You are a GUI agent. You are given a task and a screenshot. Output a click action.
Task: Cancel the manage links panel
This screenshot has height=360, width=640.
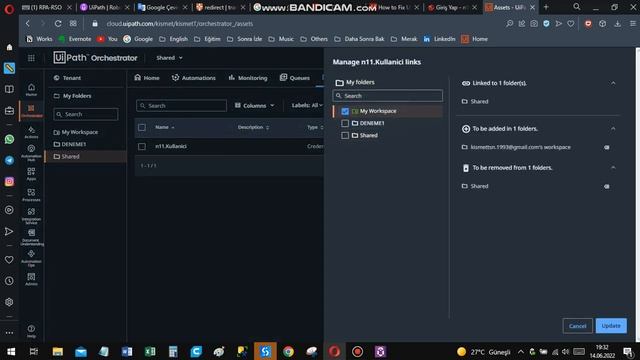[578, 326]
